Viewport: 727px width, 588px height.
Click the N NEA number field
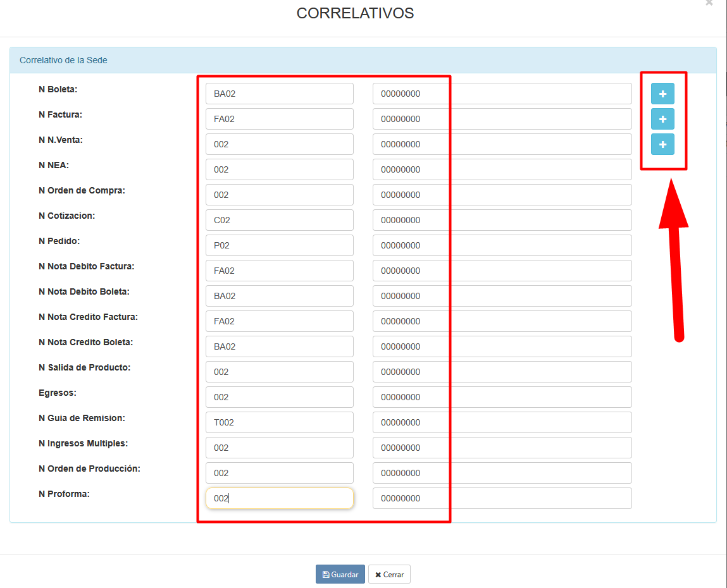tap(502, 169)
